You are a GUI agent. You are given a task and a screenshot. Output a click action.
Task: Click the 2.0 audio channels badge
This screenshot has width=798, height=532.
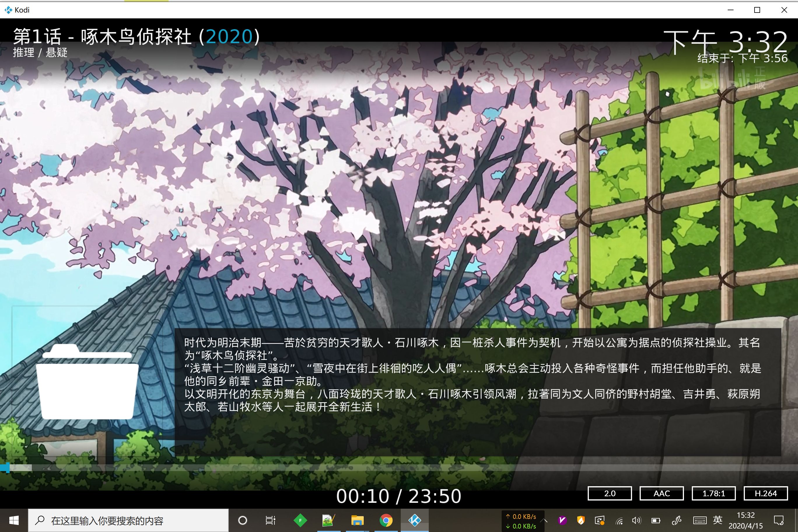[x=610, y=493]
